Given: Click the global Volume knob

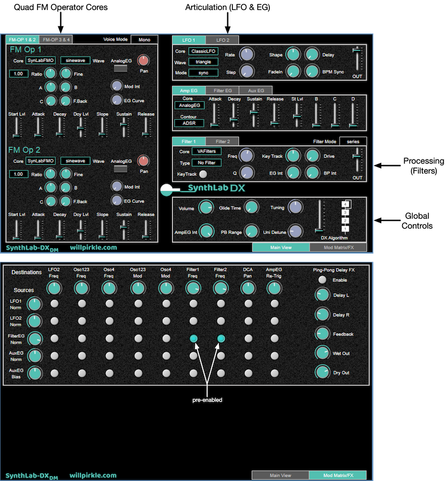Looking at the screenshot, I should point(206,208).
